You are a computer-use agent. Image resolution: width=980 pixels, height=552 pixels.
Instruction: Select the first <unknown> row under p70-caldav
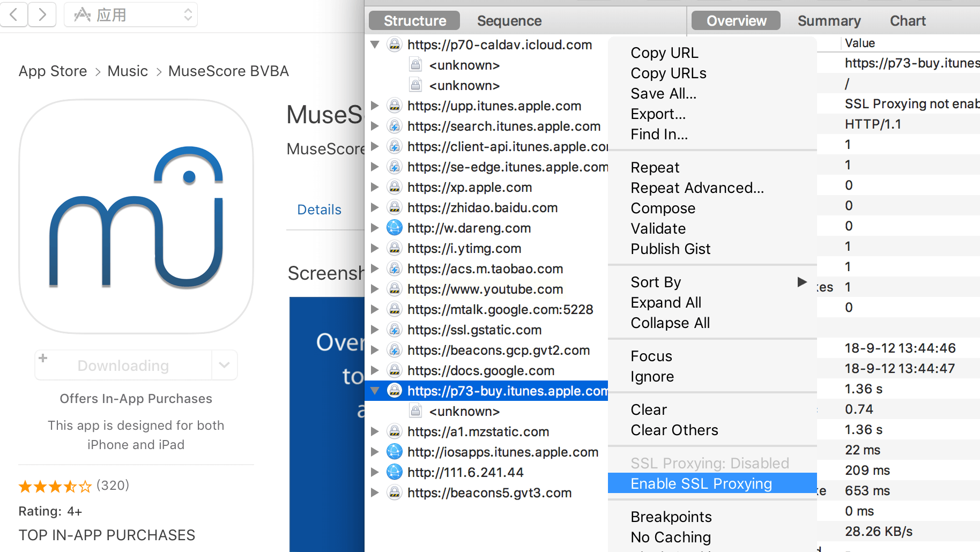[x=486, y=65]
